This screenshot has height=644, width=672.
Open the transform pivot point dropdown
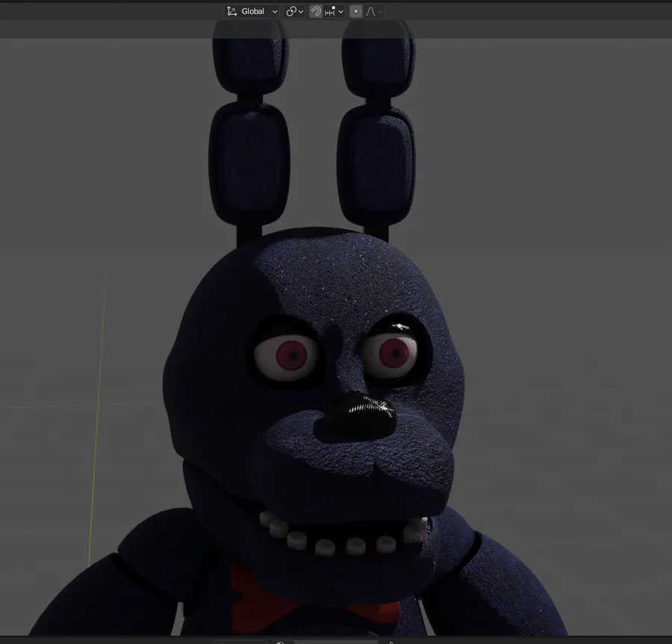[294, 11]
